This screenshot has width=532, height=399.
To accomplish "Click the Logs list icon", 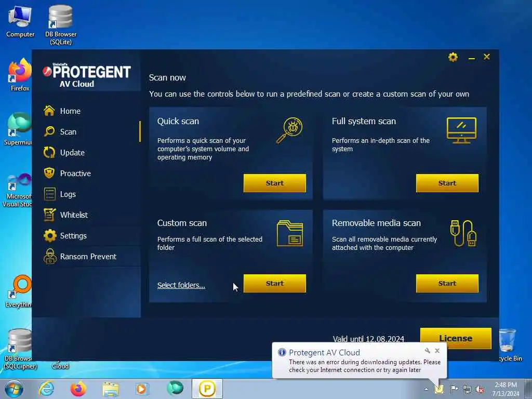I will click(49, 194).
